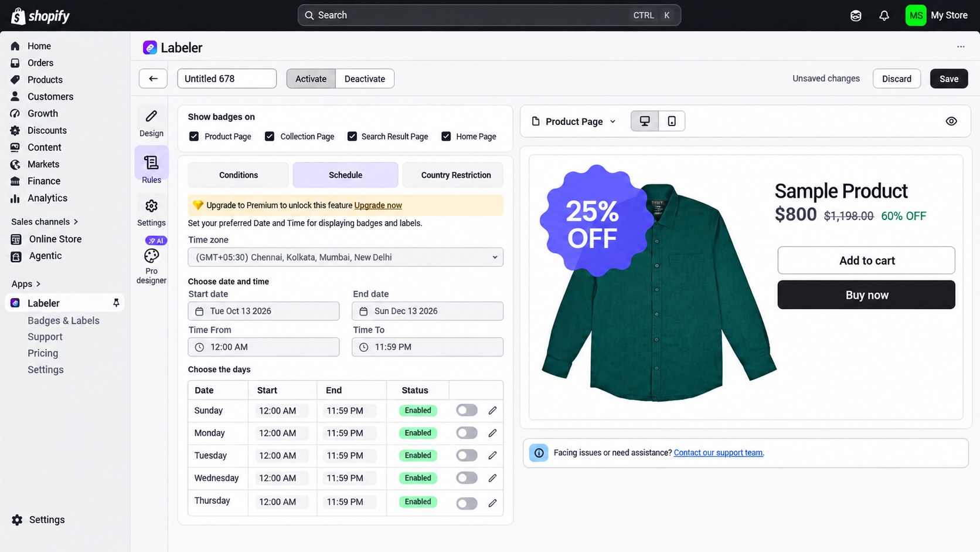Viewport: 980px width, 552px height.
Task: Open the Rules panel icon
Action: [151, 162]
